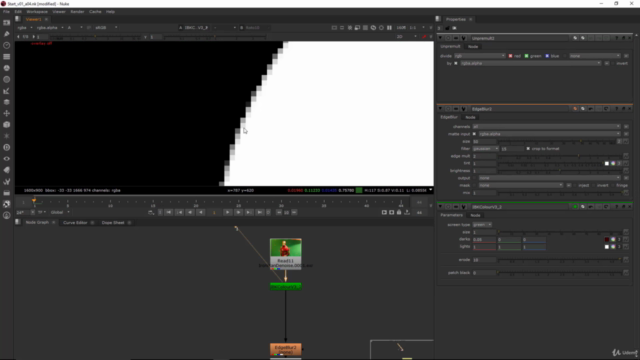Open the Image nodes toolbar icon

pyautogui.click(x=7, y=22)
